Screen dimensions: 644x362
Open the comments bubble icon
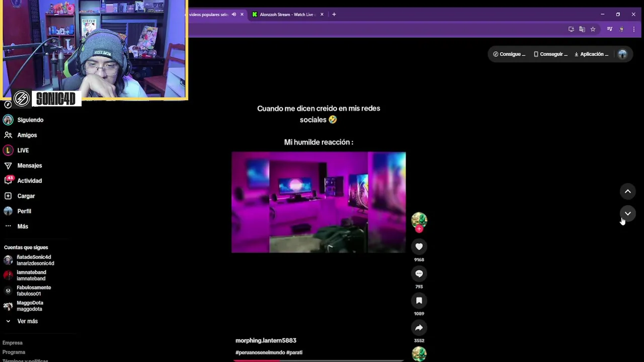tap(419, 274)
